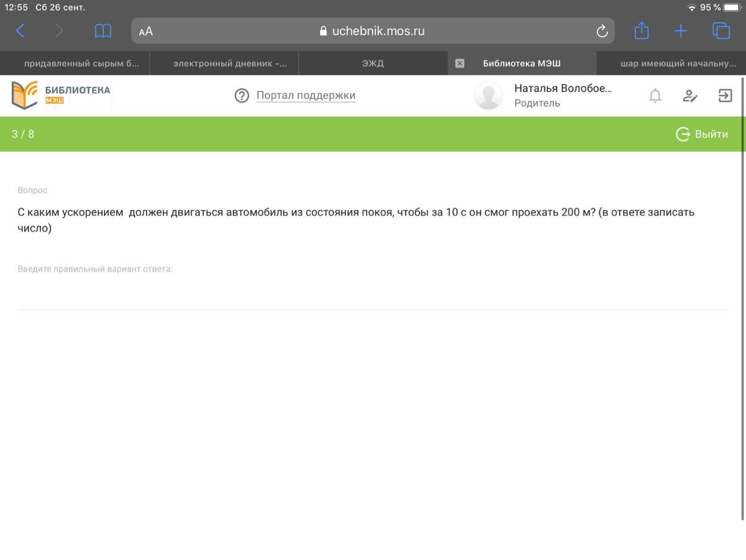Viewport: 746px width, 560px height.
Task: Open the Safari share sheet icon
Action: coord(642,30)
